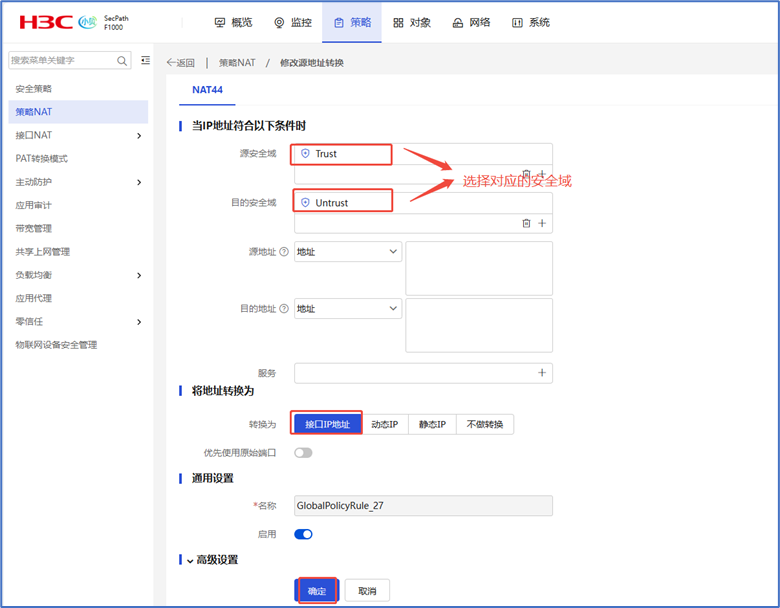Viewport: 780px width, 608px height.
Task: Click the source address list box
Action: click(x=479, y=269)
